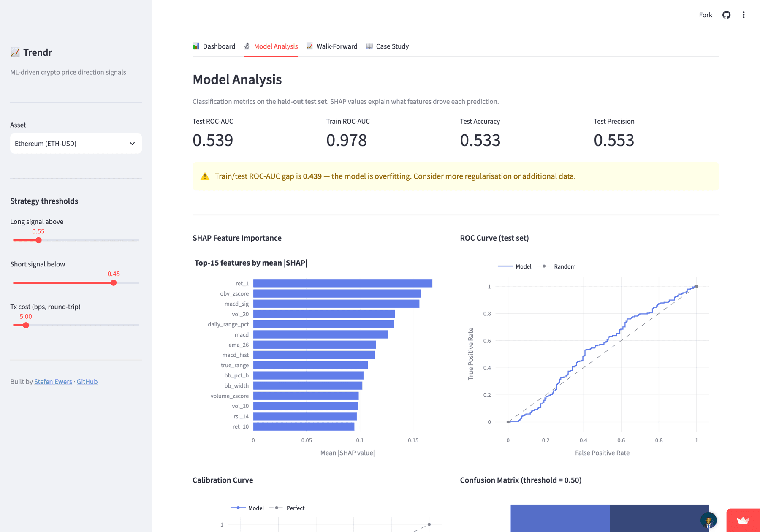Switch to the Dashboard tab
This screenshot has width=760, height=532.
click(x=214, y=46)
